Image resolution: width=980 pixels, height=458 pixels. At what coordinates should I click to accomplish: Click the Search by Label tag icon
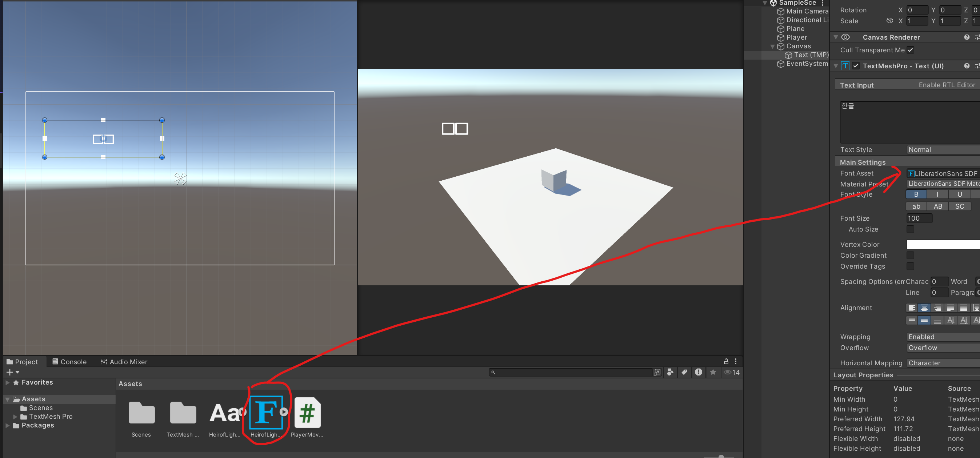tap(684, 372)
